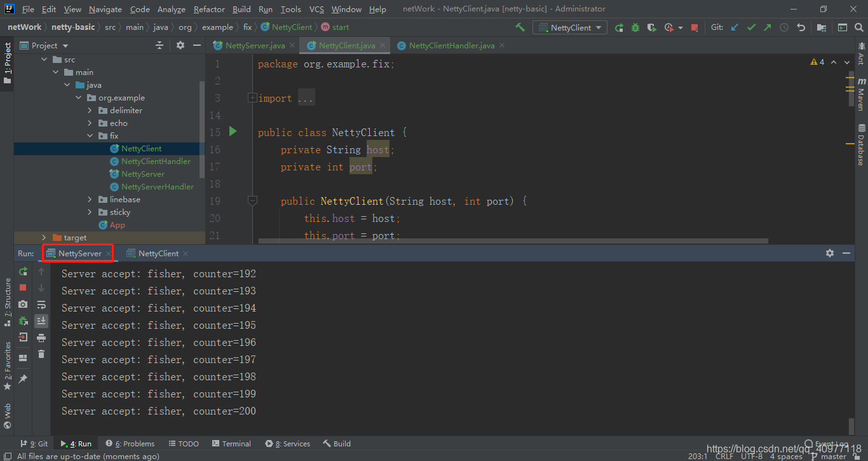Click the Build Project hammer icon

pos(520,27)
